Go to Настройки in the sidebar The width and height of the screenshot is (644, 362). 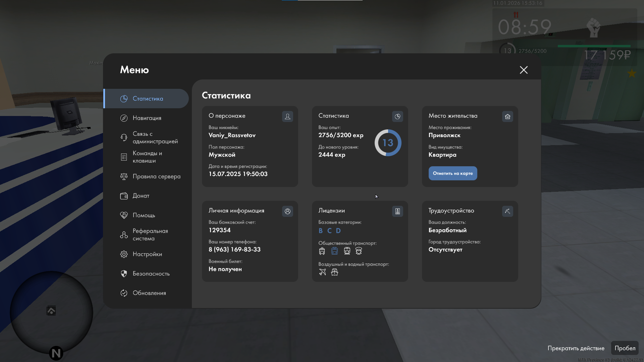click(x=147, y=254)
